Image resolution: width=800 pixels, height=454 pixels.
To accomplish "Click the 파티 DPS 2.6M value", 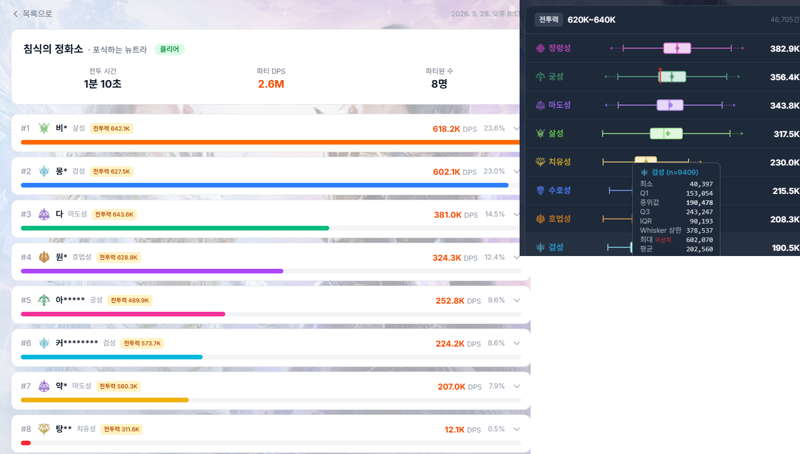I will pos(271,84).
